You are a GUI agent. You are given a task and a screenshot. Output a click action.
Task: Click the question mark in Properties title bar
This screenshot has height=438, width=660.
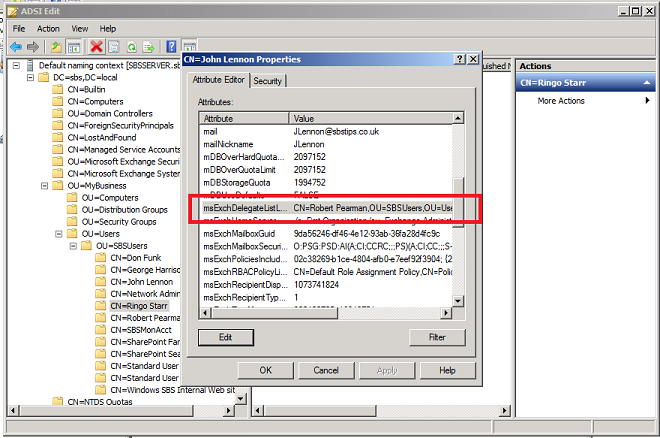click(x=459, y=59)
